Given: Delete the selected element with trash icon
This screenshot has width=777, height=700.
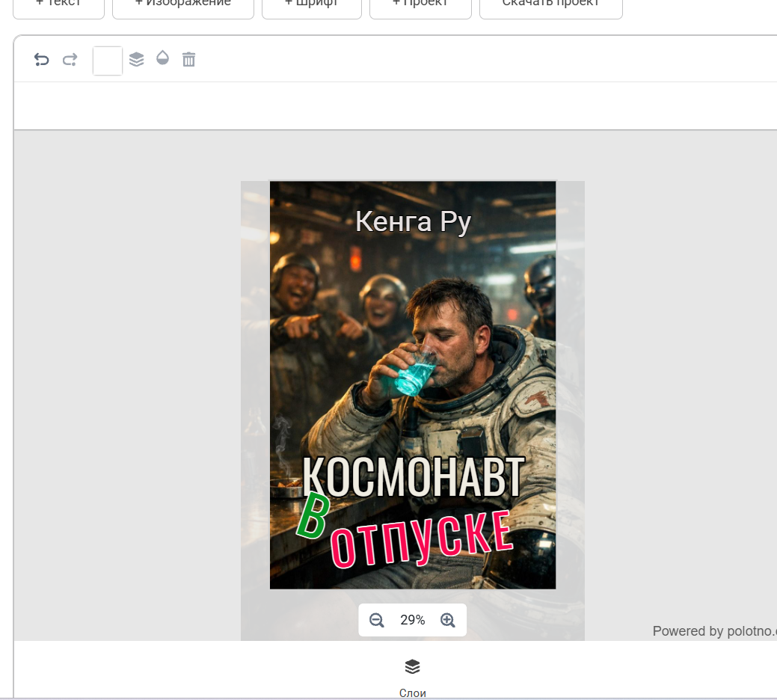Looking at the screenshot, I should tap(188, 59).
